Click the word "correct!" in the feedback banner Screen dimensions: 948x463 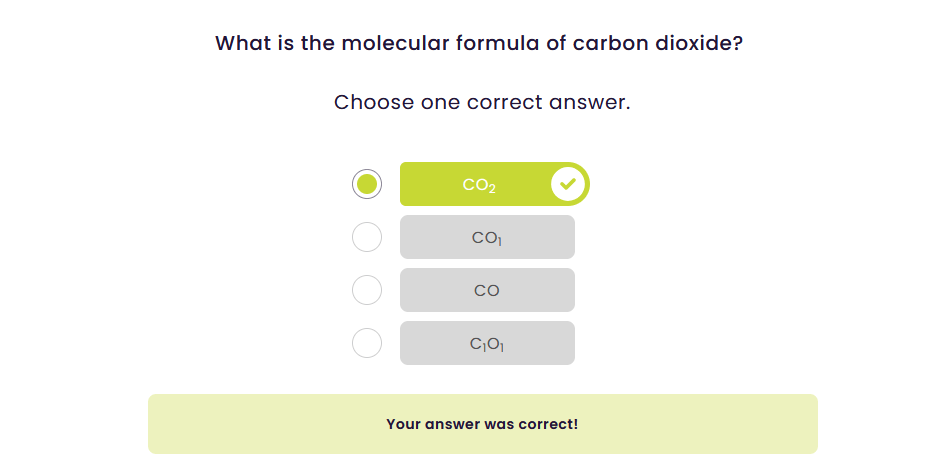click(548, 424)
